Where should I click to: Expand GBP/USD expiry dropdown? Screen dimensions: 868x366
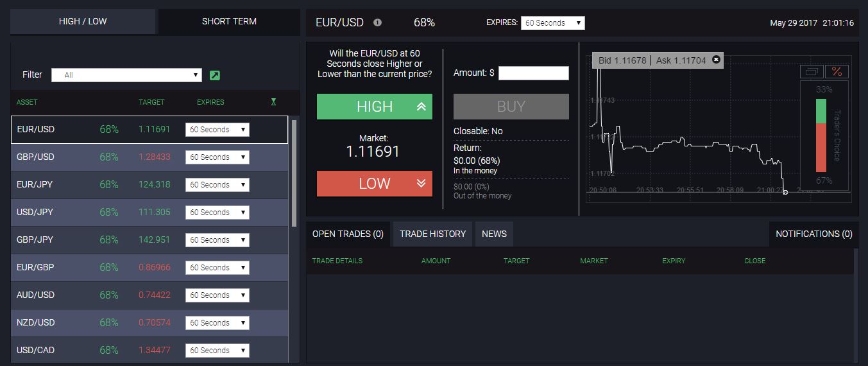(217, 157)
